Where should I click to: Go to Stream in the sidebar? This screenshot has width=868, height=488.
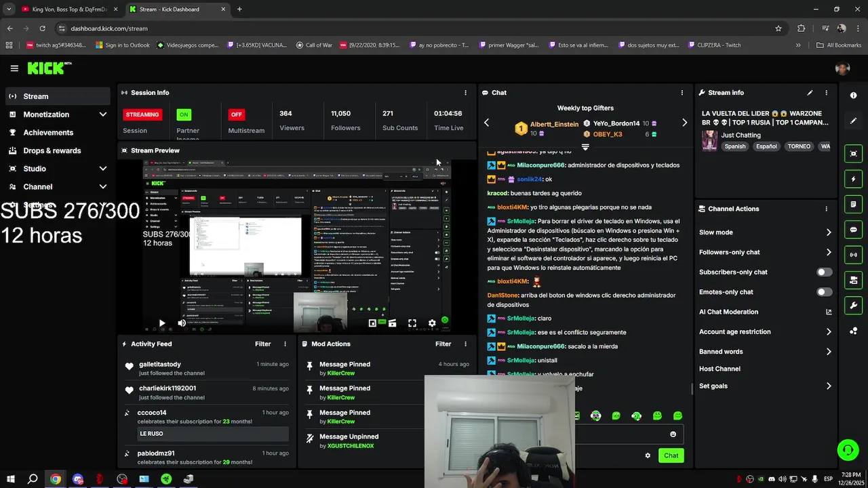coord(57,96)
